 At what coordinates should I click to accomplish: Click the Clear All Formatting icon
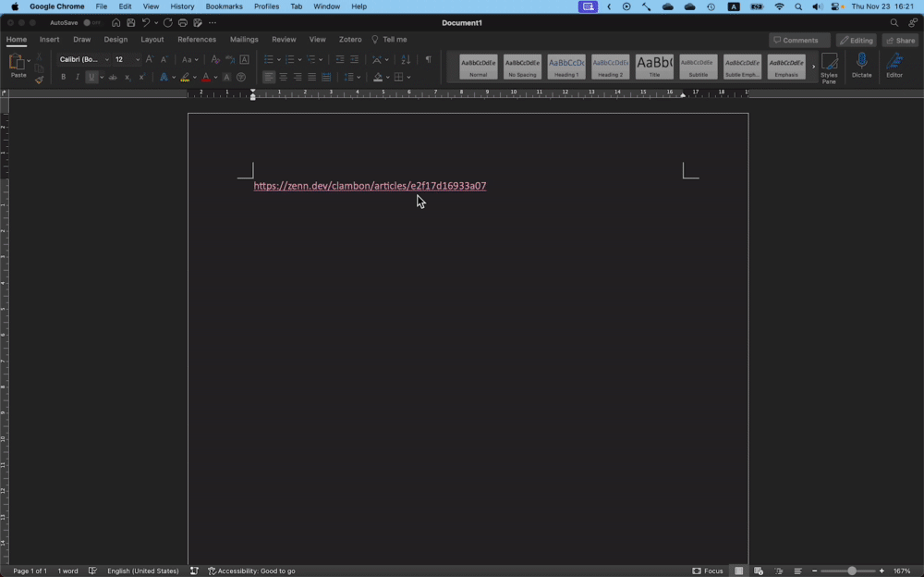[x=215, y=59]
